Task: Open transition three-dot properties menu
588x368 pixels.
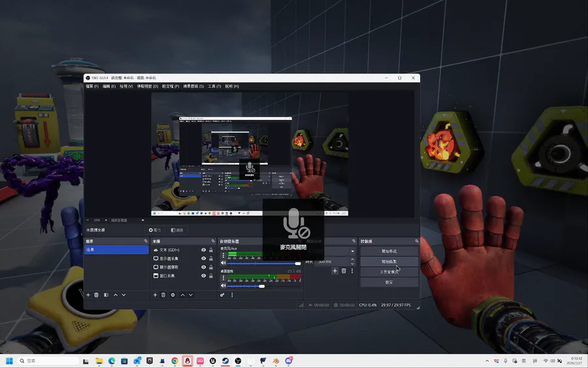Action: coord(352,271)
